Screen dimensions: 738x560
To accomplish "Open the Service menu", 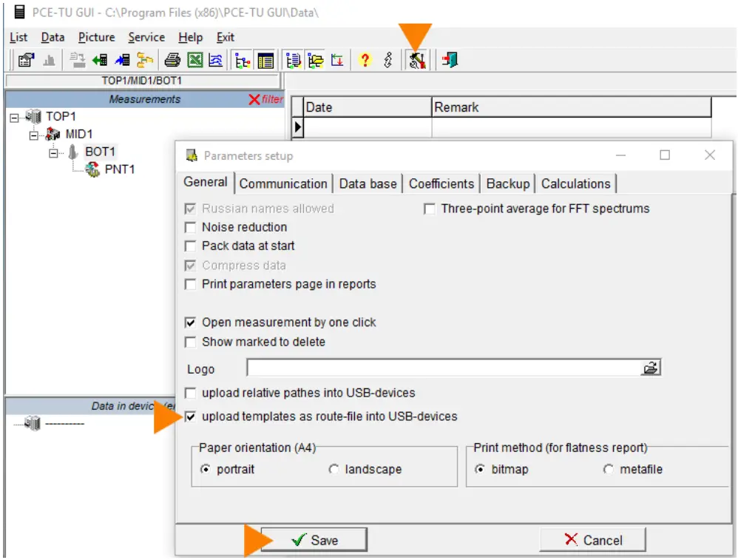I will tap(146, 37).
